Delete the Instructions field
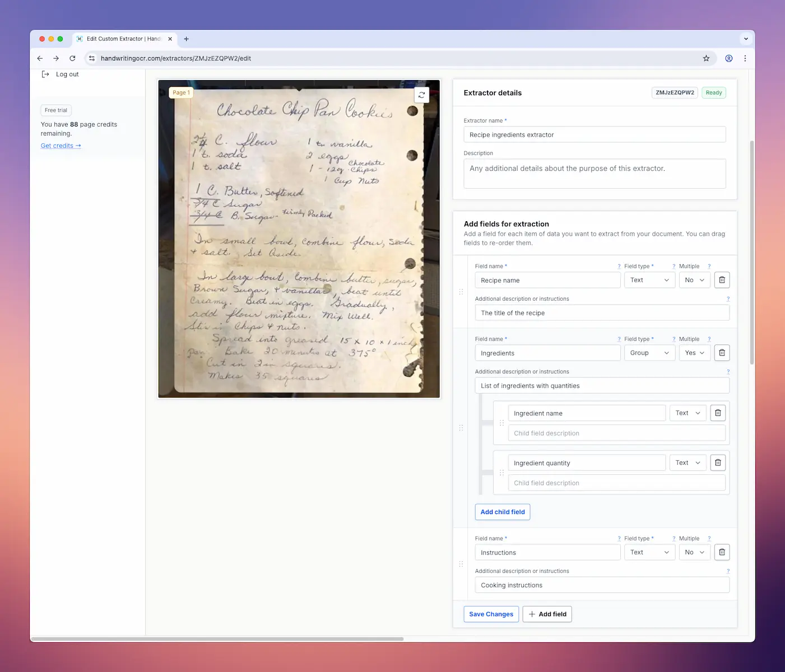 tap(722, 552)
